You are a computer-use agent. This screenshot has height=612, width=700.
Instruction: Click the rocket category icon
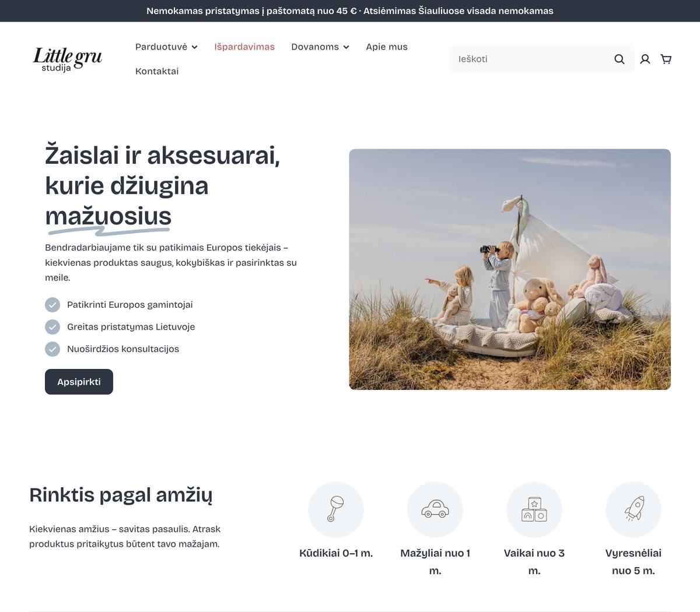633,509
